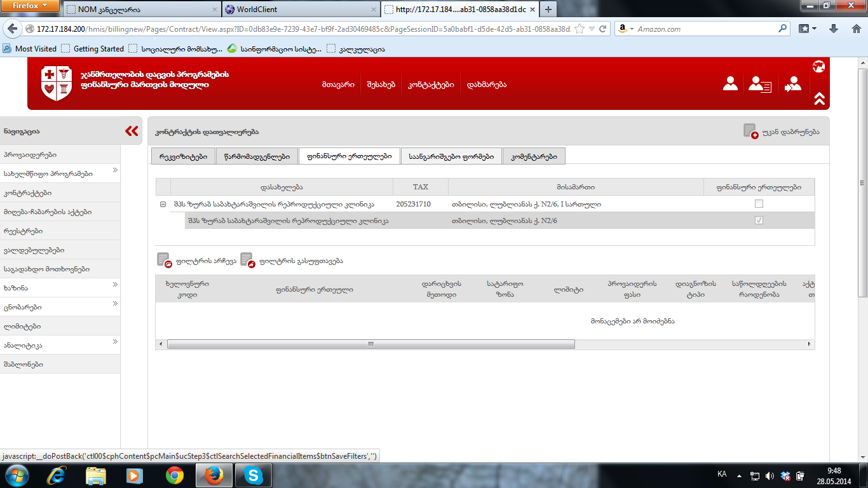
Task: Collapse the red header with double-up chevron
Action: [x=819, y=98]
